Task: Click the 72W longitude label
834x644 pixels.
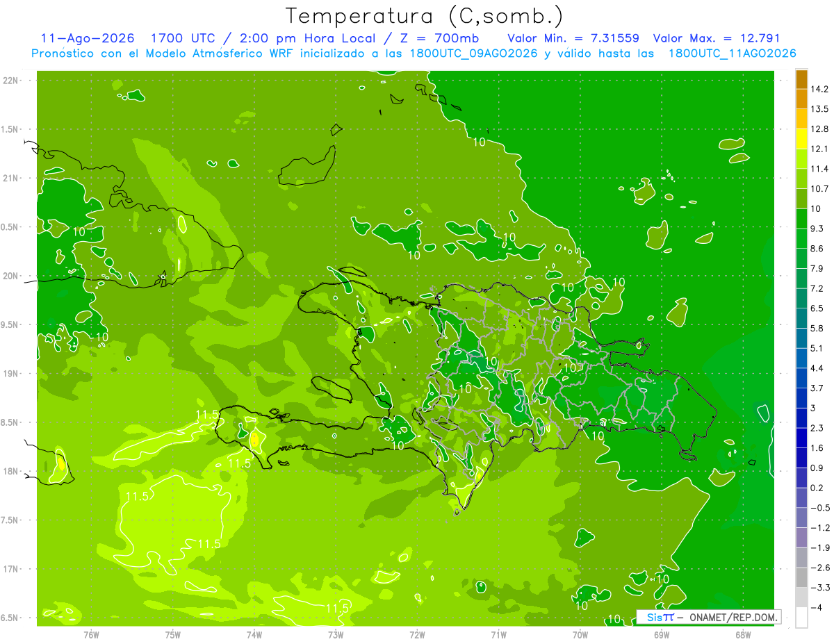Action: (417, 634)
